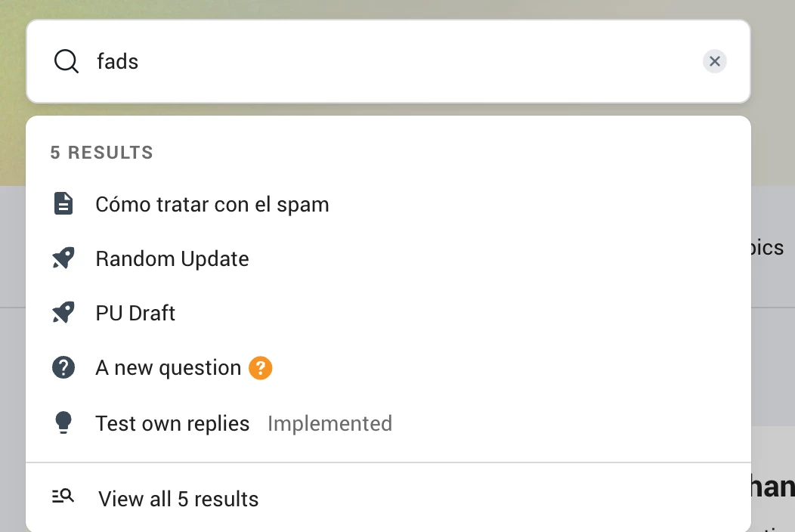795x532 pixels.
Task: Open the "A new question" result
Action: tap(168, 368)
